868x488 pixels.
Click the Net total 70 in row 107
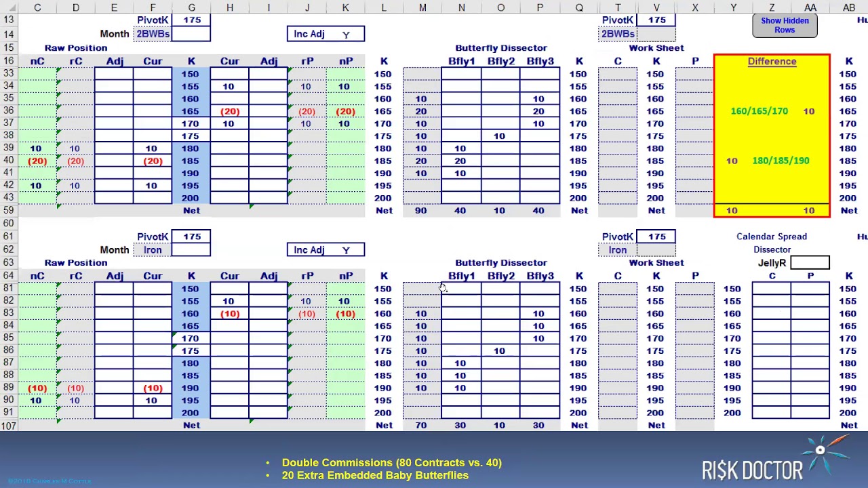coord(421,425)
